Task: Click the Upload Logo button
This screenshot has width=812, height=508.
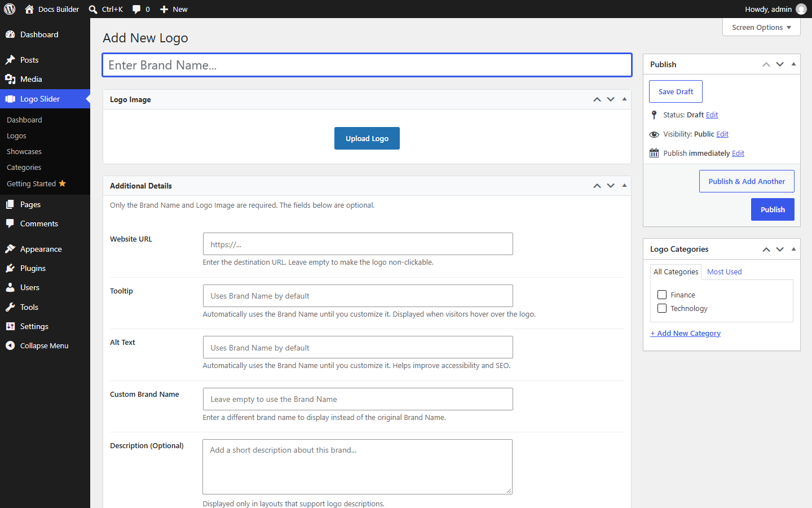Action: (x=367, y=138)
